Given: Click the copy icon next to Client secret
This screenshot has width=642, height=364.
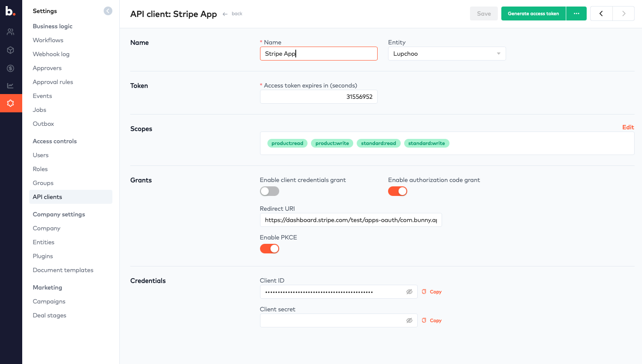Looking at the screenshot, I should pos(424,320).
